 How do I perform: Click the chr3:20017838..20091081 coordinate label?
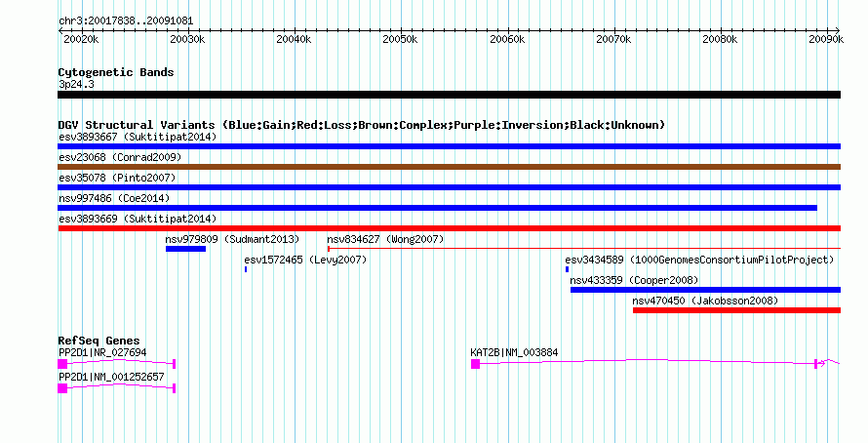point(126,21)
